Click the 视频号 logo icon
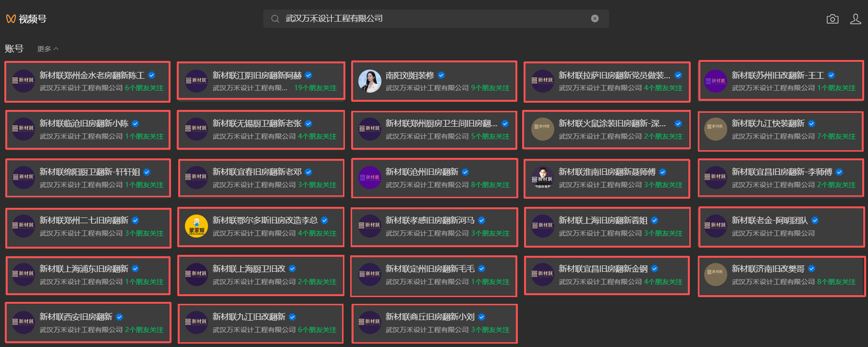Image resolution: width=868 pixels, height=347 pixels. pos(11,19)
